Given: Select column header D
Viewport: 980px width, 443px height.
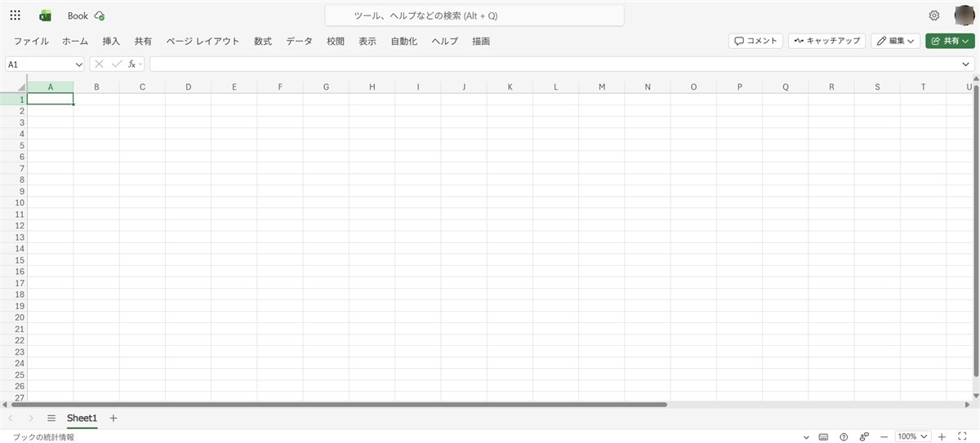Looking at the screenshot, I should tap(188, 87).
